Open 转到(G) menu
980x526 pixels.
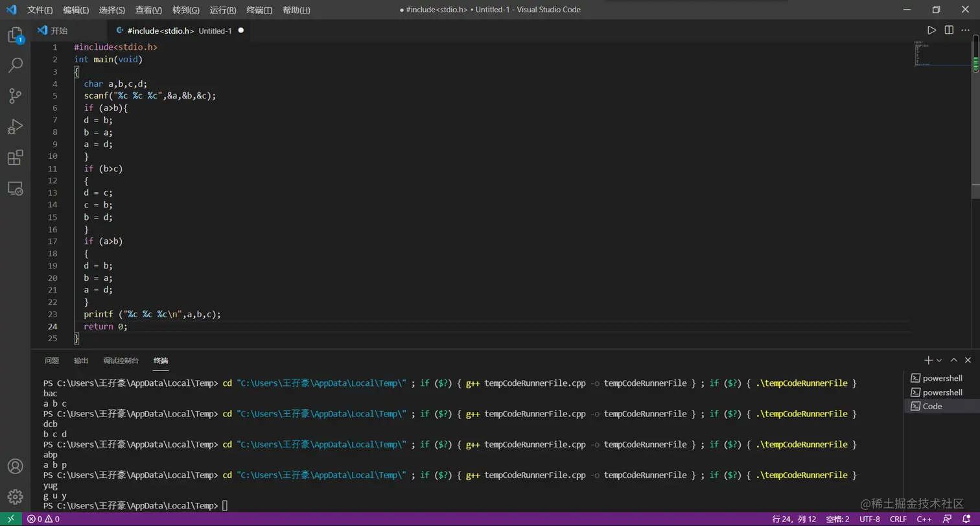point(186,10)
